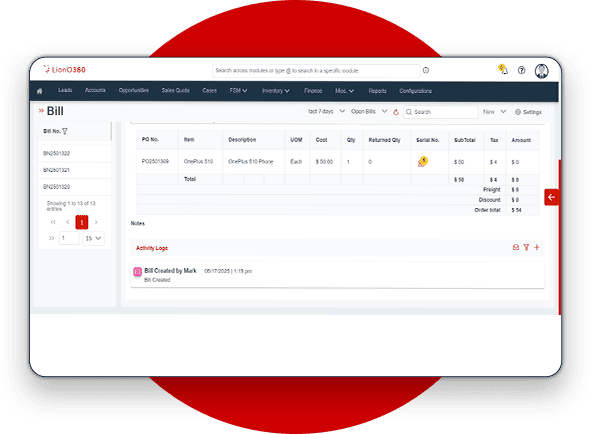
Task: Click the Notes label
Action: coord(138,223)
